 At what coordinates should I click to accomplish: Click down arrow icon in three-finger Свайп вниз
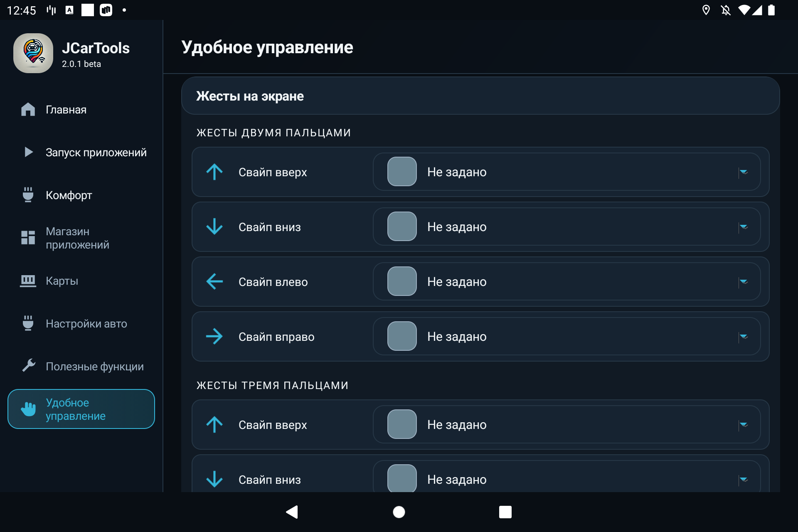click(214, 479)
